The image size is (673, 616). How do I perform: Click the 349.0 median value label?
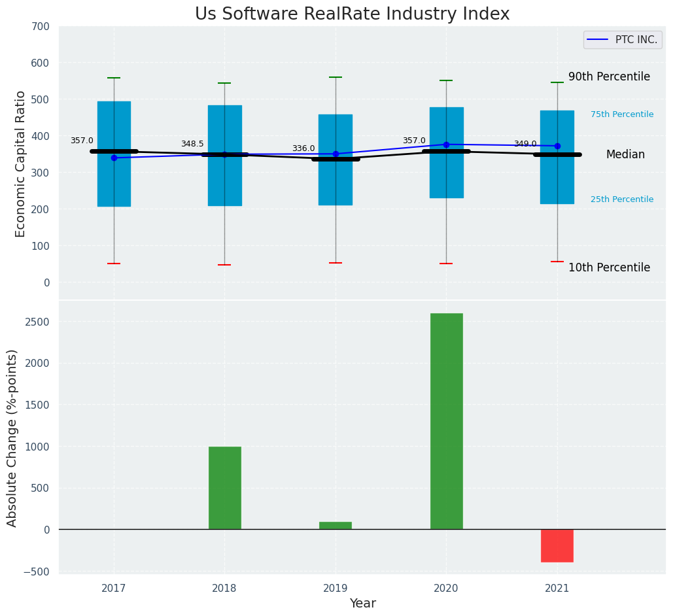(x=525, y=144)
